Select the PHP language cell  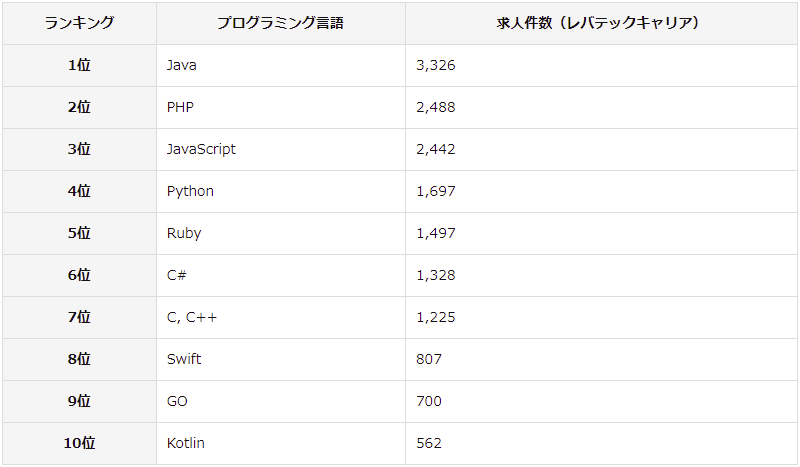tap(281, 107)
